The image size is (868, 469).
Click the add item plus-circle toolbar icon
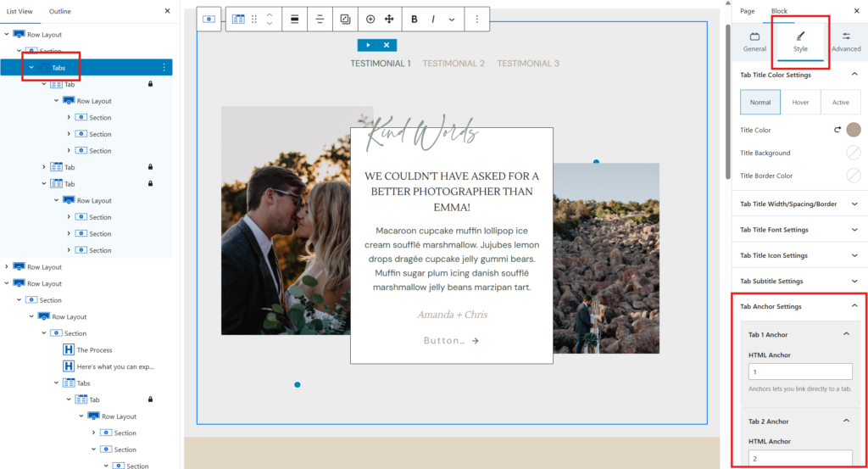[370, 19]
